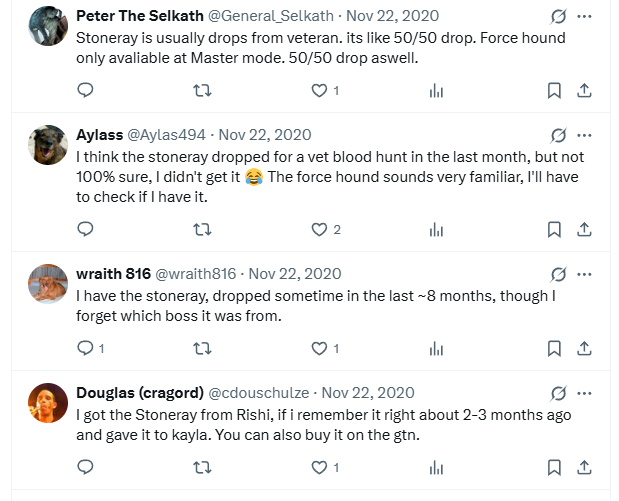Like wraith 816's stoneray tweet

pos(320,348)
